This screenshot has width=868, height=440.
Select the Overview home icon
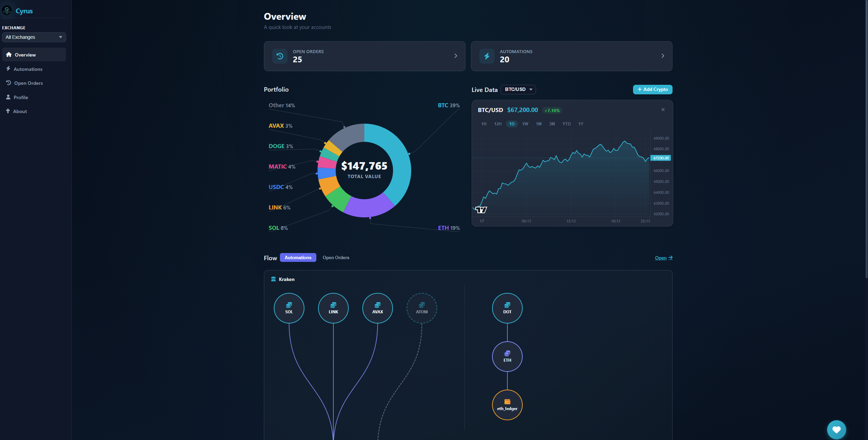(9, 54)
